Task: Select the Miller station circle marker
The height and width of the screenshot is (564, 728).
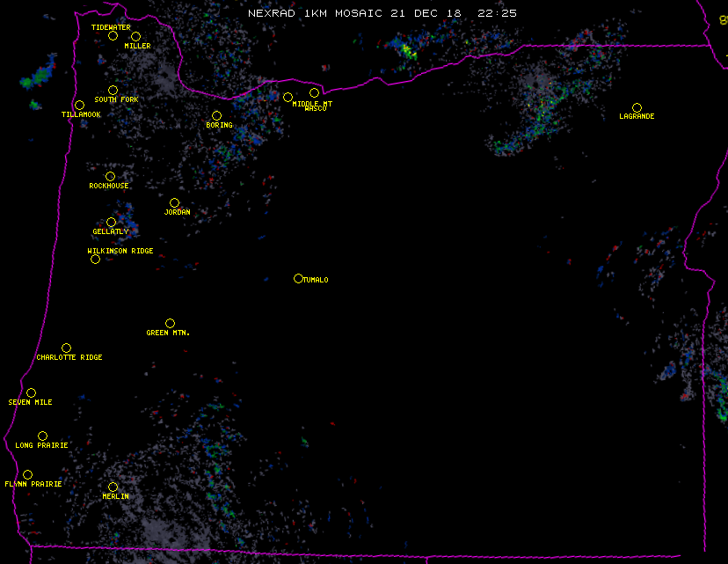Action: pyautogui.click(x=135, y=36)
